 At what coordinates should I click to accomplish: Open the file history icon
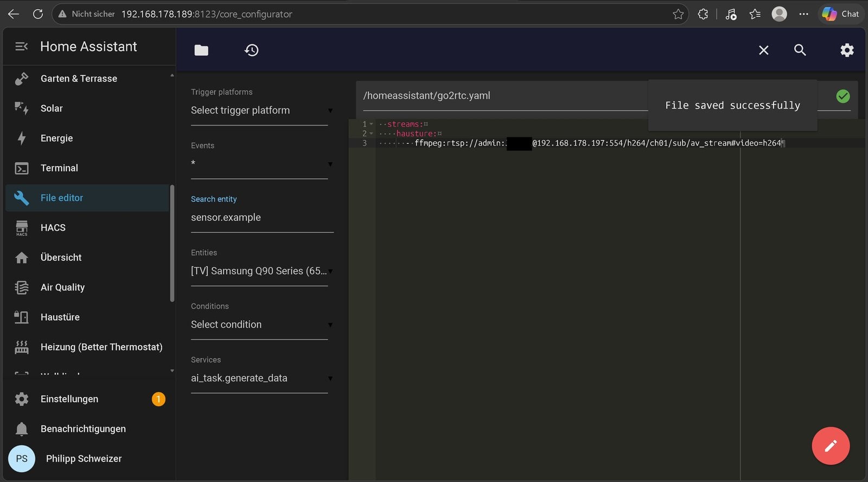click(x=251, y=50)
